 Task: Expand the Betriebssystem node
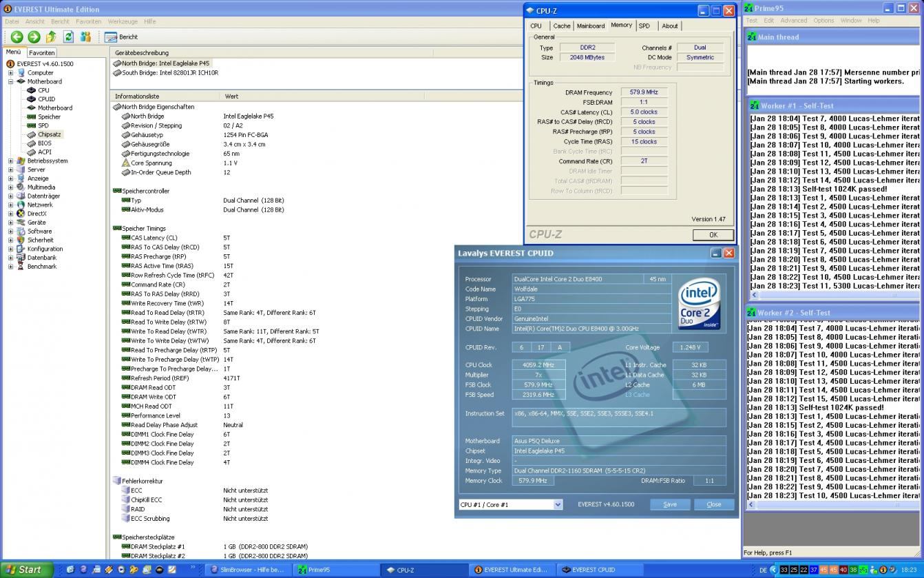tap(10, 161)
